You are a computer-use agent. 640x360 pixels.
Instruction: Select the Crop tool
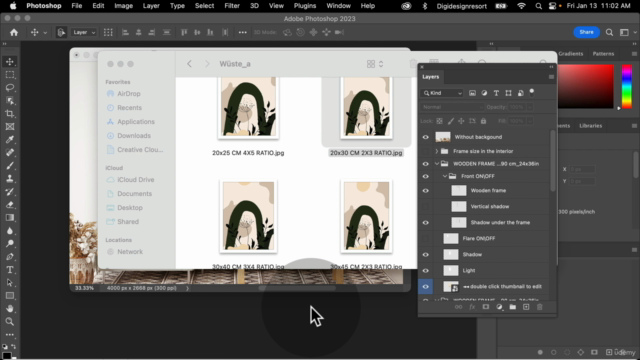click(x=10, y=113)
